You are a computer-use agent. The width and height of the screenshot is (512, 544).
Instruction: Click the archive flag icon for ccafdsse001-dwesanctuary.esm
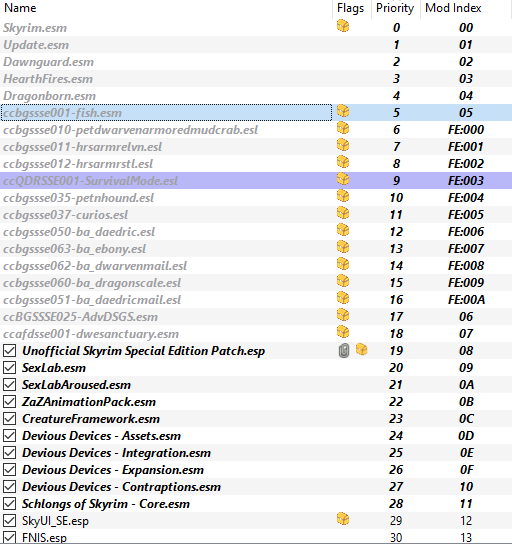click(x=343, y=332)
